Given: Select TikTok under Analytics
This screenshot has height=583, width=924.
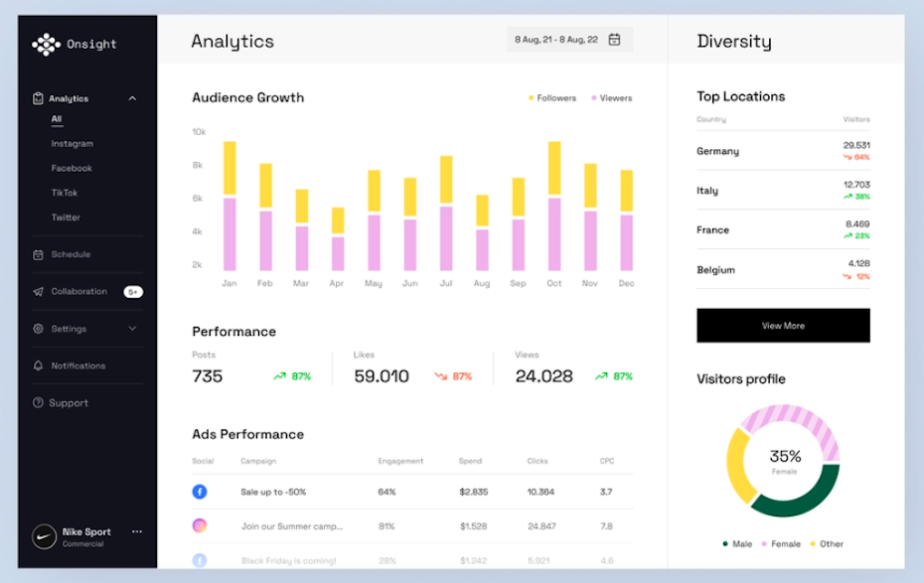Looking at the screenshot, I should (65, 193).
